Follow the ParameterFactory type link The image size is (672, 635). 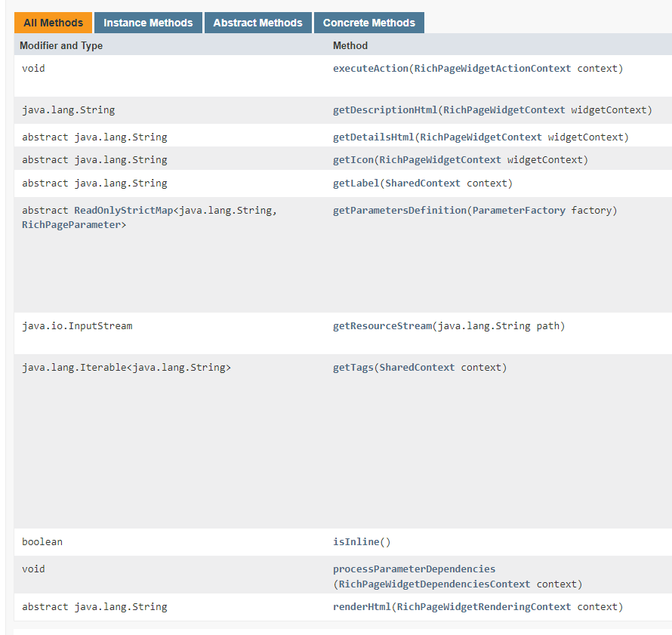519,211
